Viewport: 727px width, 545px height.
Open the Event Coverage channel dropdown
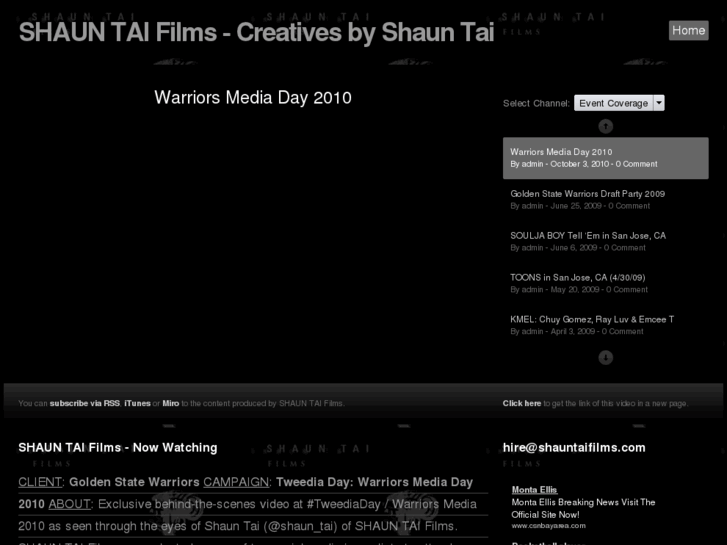619,103
